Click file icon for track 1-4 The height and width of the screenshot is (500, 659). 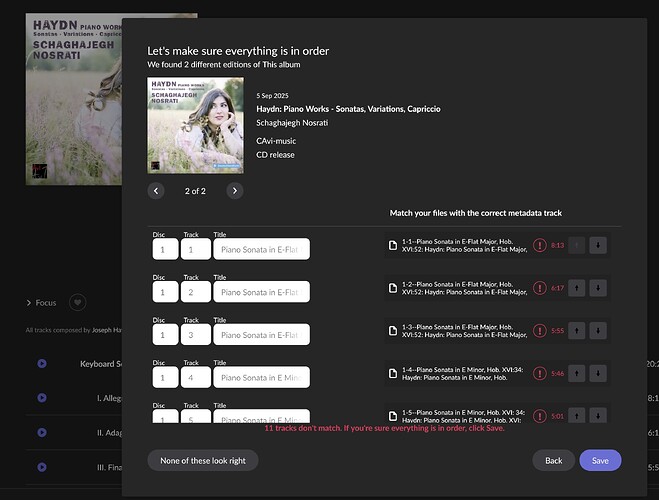393,374
